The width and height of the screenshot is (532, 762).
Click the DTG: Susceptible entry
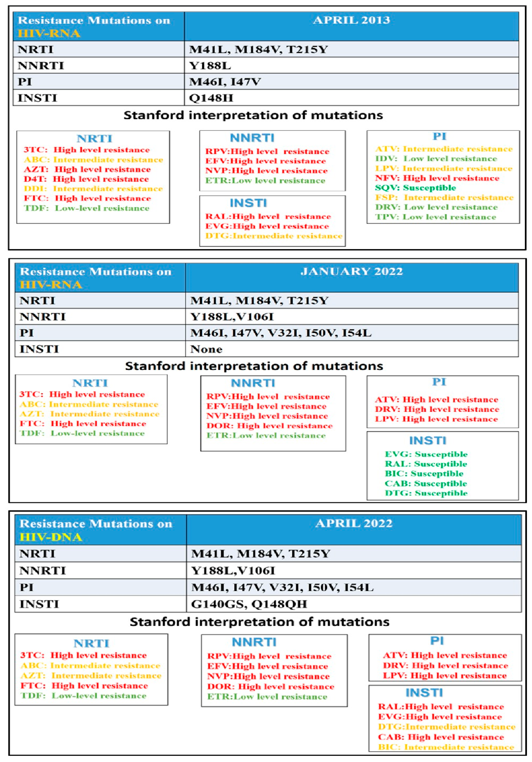426,493
